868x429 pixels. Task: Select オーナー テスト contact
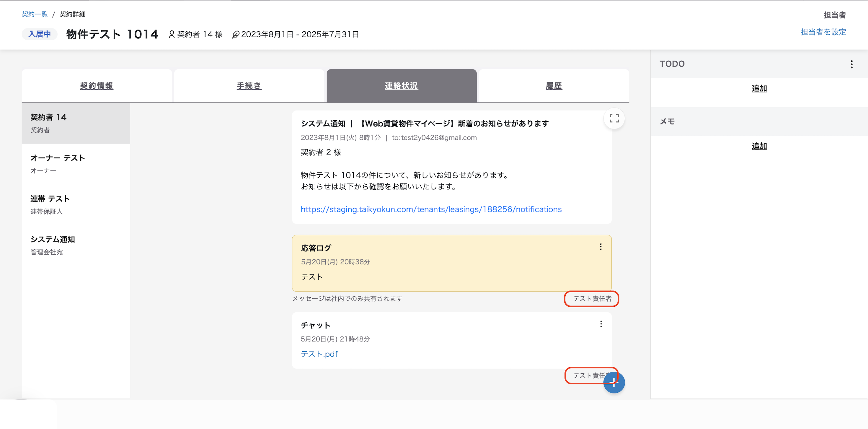coord(76,164)
